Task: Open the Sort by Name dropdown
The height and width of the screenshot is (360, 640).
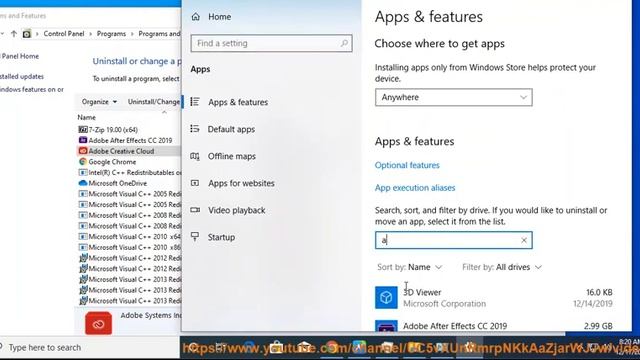Action: 409,267
